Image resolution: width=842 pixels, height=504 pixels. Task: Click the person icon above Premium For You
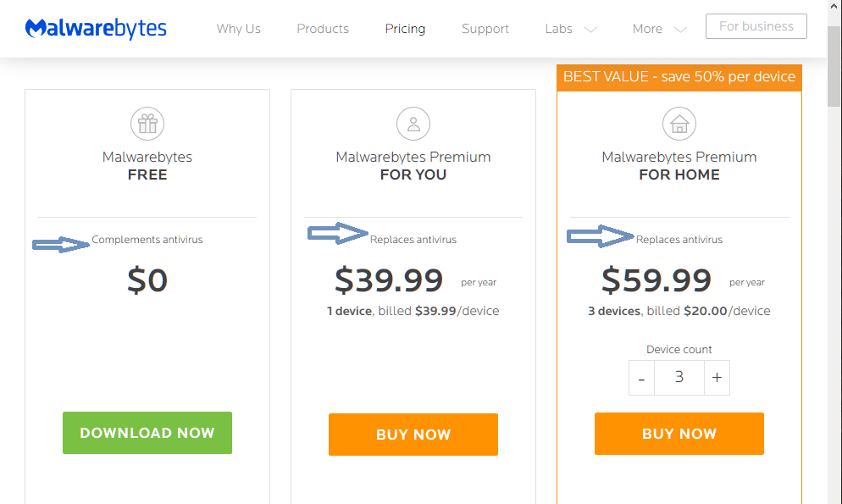click(413, 125)
